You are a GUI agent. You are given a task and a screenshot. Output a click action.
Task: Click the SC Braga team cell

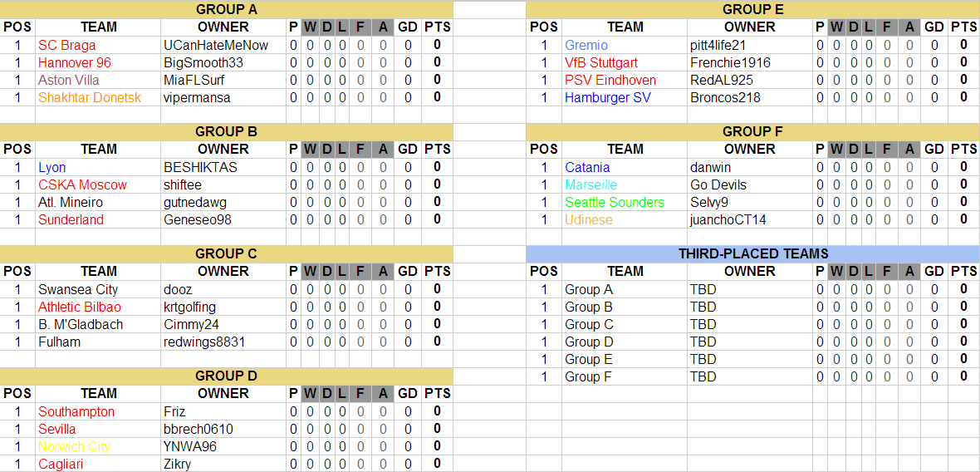tap(67, 45)
